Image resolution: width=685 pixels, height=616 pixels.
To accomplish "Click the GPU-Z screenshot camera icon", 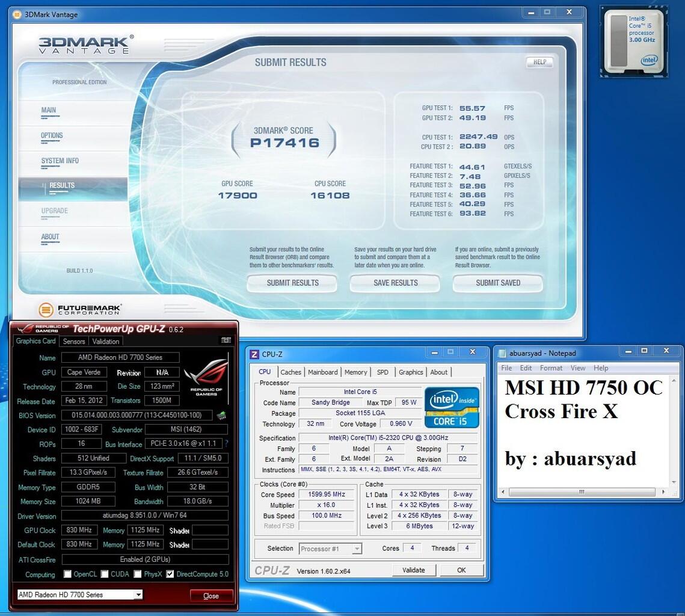I will [x=226, y=340].
